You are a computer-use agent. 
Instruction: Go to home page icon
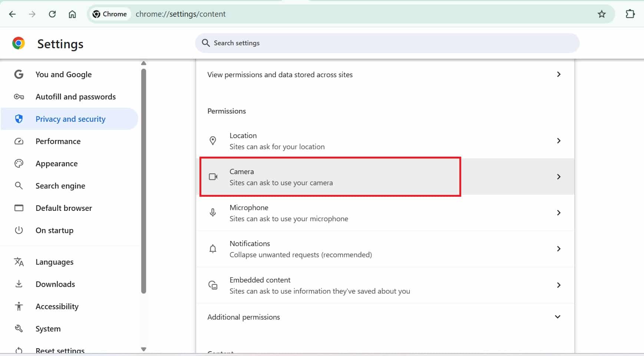click(x=72, y=14)
